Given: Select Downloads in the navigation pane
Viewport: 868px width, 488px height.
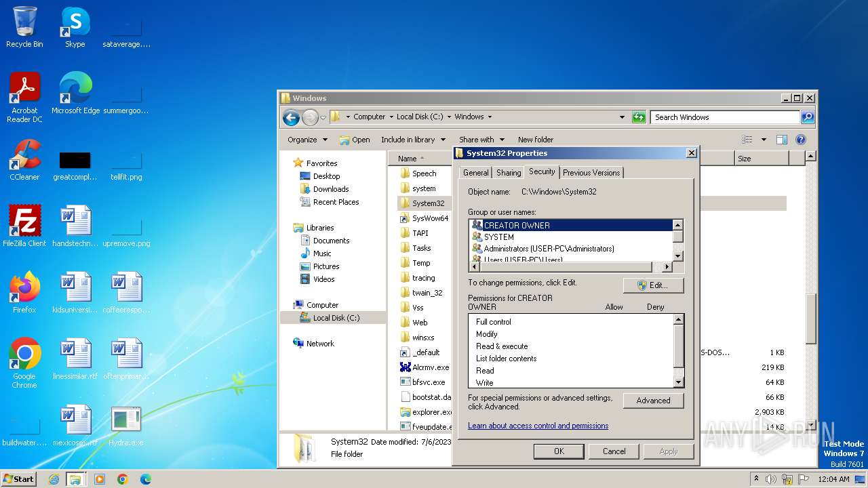Looking at the screenshot, I should point(331,189).
